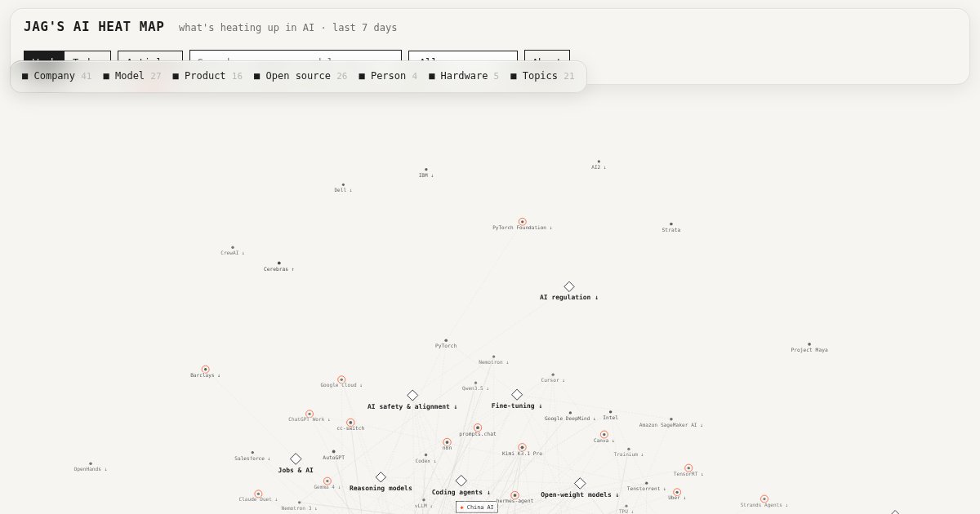Toggle the Open source category filter
Screen dimensions: 980x514
pyautogui.click(x=300, y=76)
